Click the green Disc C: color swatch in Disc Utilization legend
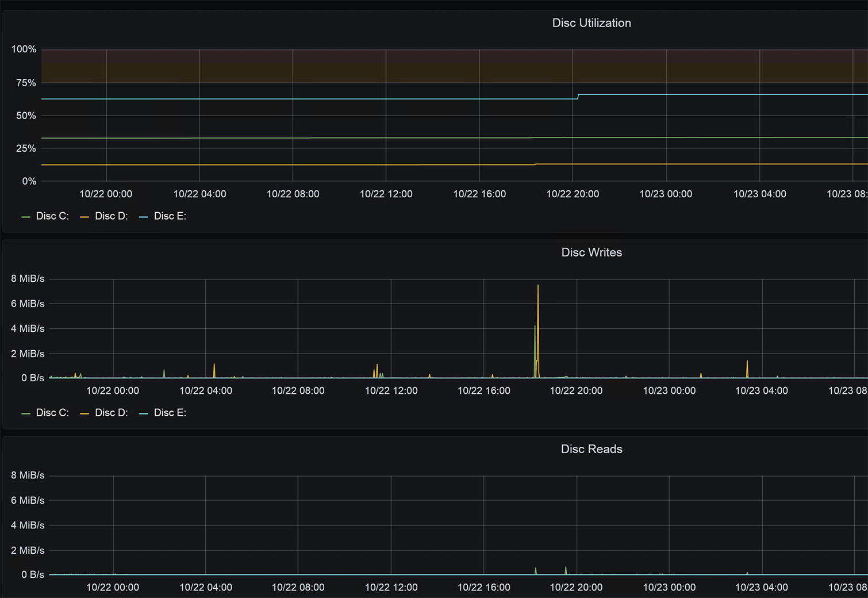 point(26,217)
